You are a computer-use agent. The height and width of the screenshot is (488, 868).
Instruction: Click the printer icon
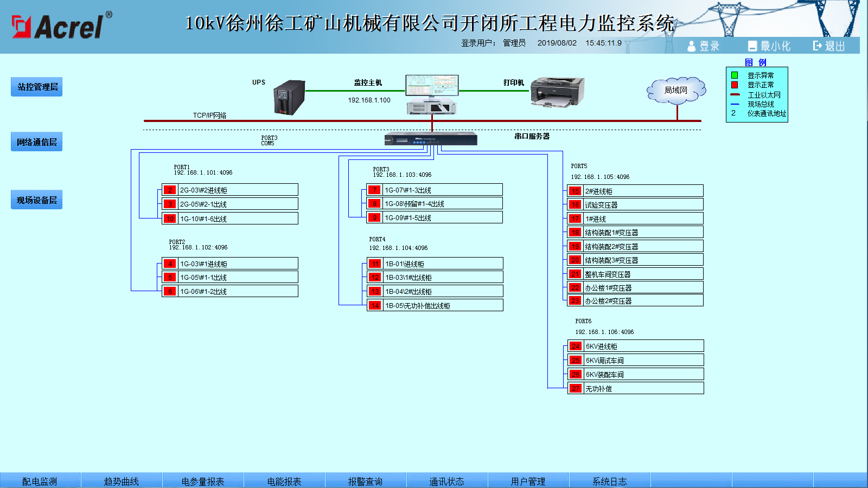tap(557, 92)
